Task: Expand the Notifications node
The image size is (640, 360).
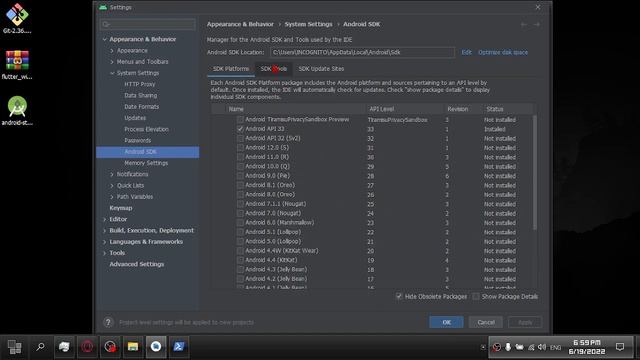Action: coord(112,174)
